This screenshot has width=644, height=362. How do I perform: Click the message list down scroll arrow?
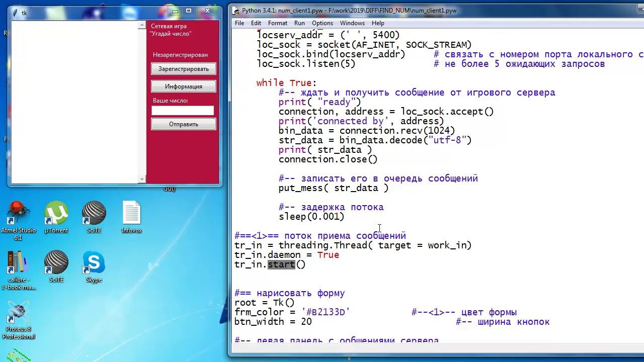[x=142, y=179]
